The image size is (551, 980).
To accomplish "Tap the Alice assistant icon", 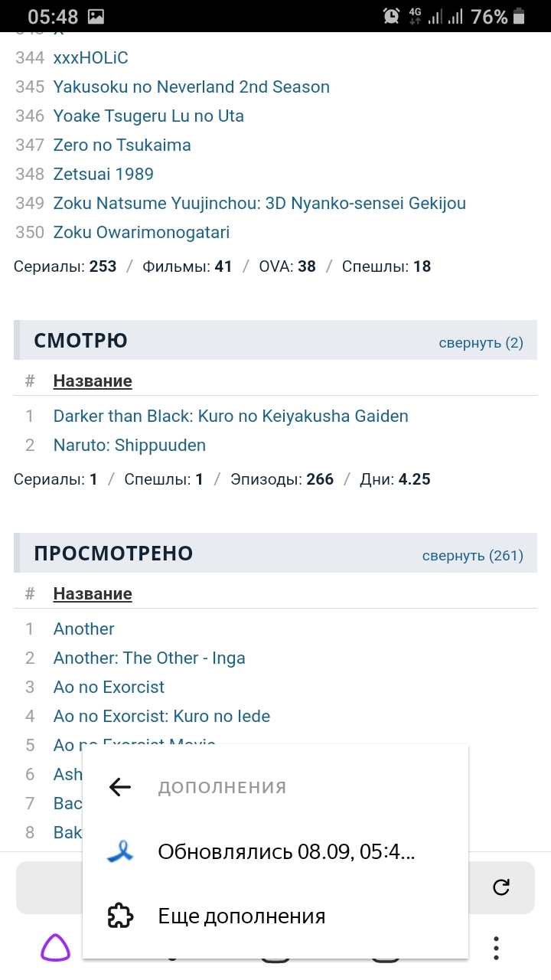I will tap(54, 948).
